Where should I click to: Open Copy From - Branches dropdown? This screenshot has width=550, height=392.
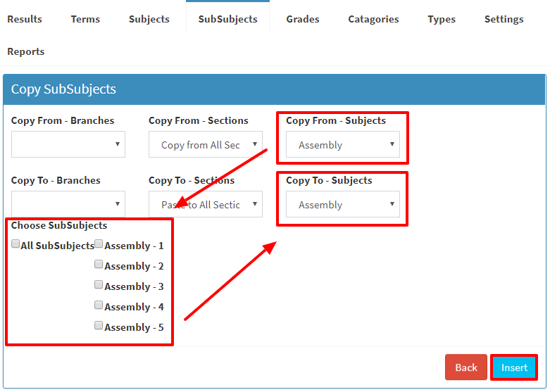point(68,144)
